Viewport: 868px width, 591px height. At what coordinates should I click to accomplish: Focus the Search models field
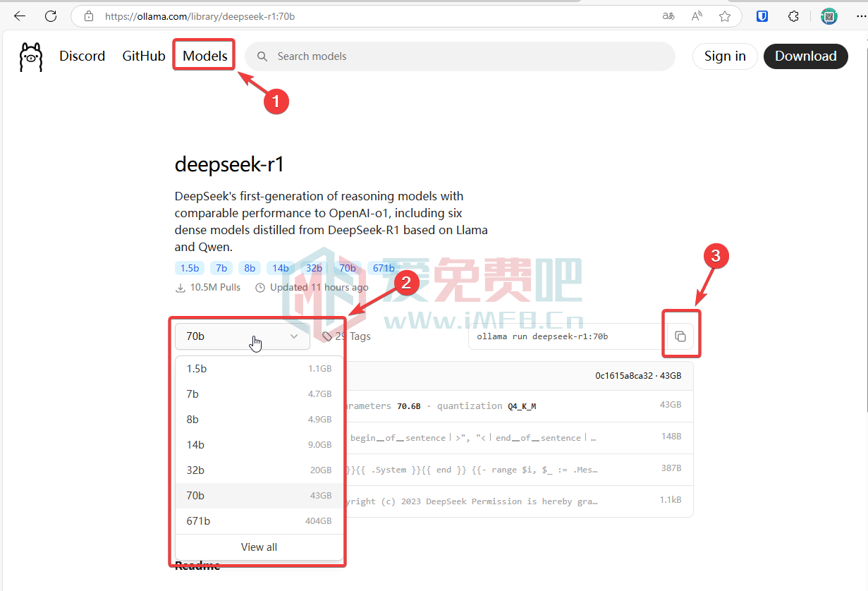460,56
